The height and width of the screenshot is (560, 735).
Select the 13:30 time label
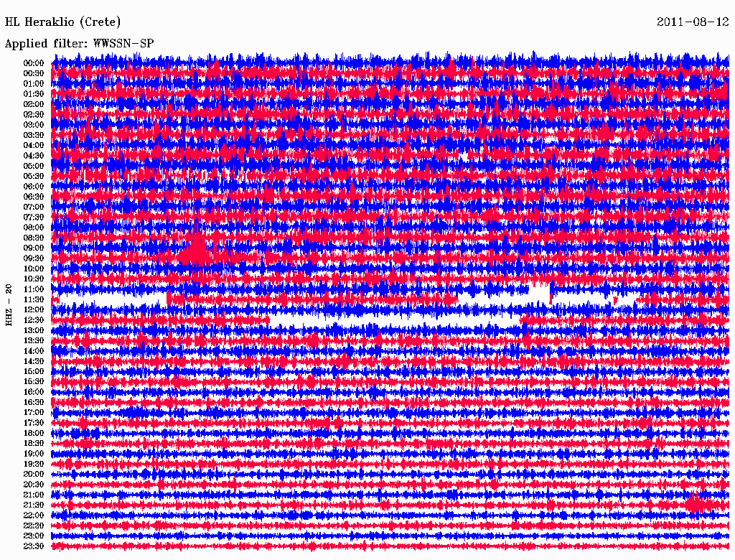[34, 340]
